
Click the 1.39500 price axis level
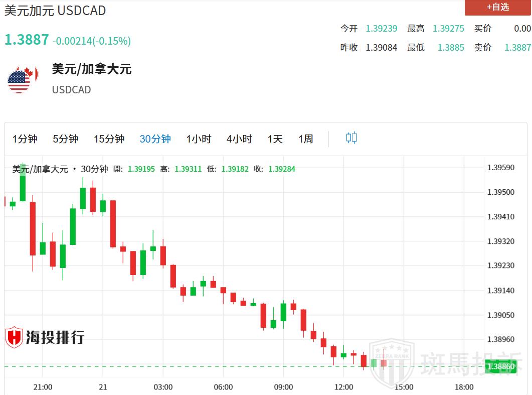pos(501,192)
